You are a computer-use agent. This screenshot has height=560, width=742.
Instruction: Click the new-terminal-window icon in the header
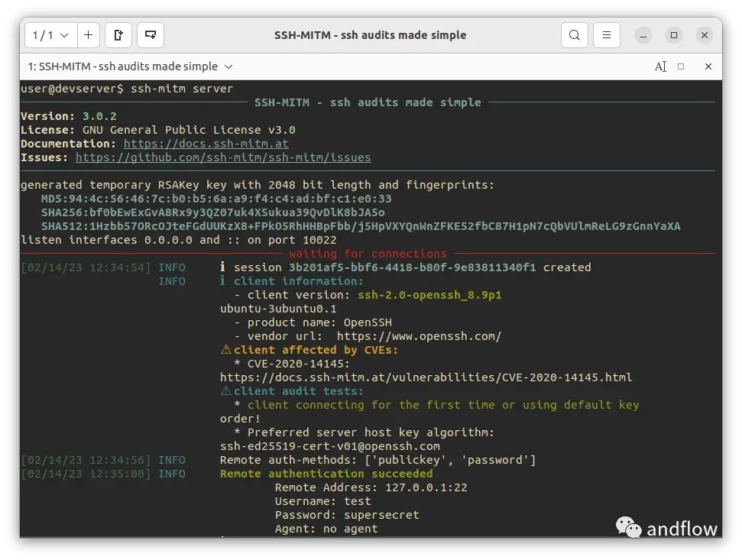[x=151, y=35]
